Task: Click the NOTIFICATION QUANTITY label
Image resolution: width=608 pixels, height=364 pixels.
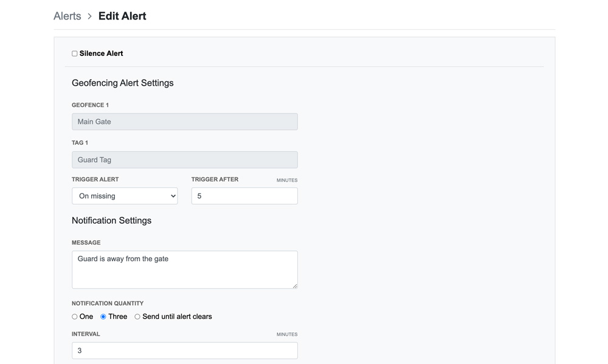Action: (108, 303)
